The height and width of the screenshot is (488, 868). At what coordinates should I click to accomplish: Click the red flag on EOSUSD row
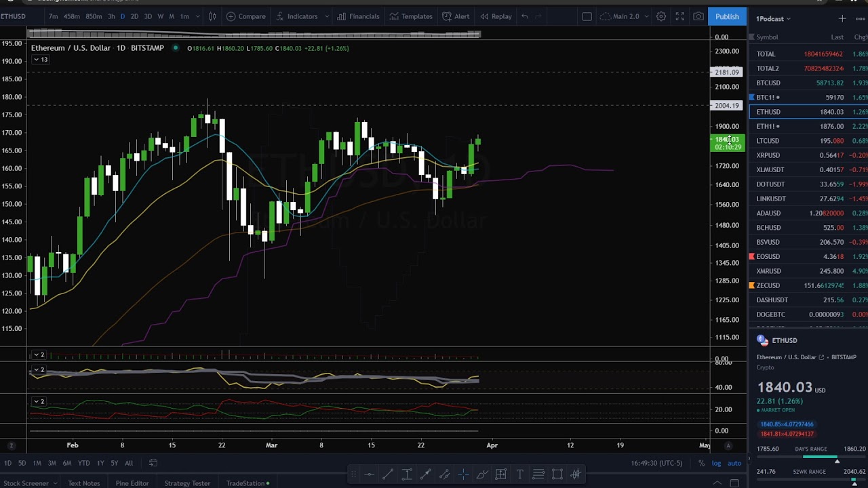pos(751,256)
